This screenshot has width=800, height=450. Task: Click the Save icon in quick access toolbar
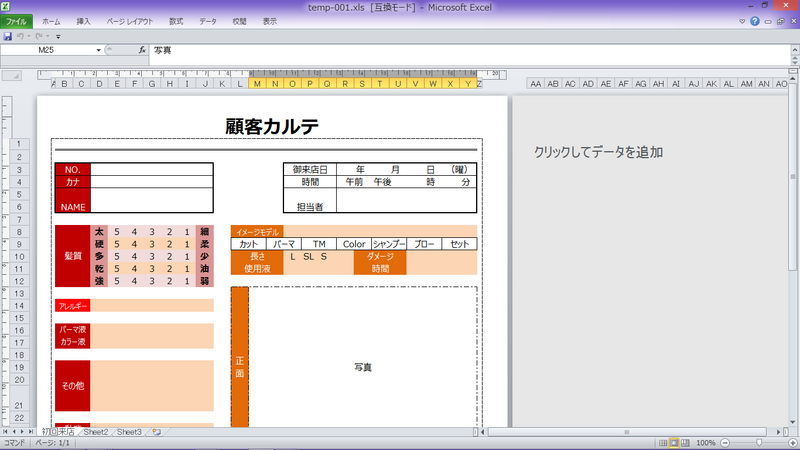click(8, 36)
